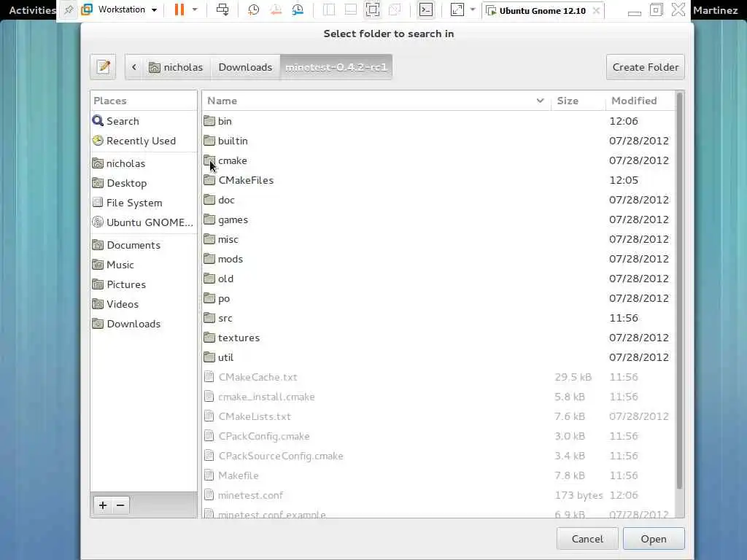Click the minetest.conf file row

(438, 495)
